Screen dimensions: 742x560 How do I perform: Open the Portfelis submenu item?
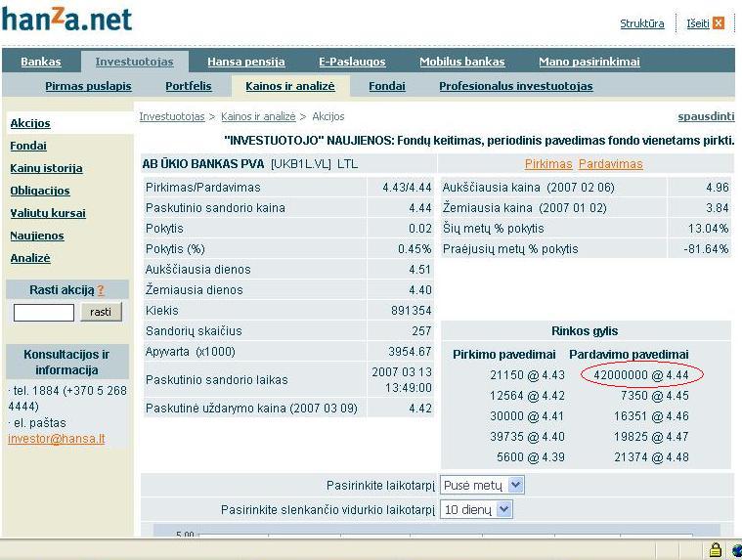189,86
